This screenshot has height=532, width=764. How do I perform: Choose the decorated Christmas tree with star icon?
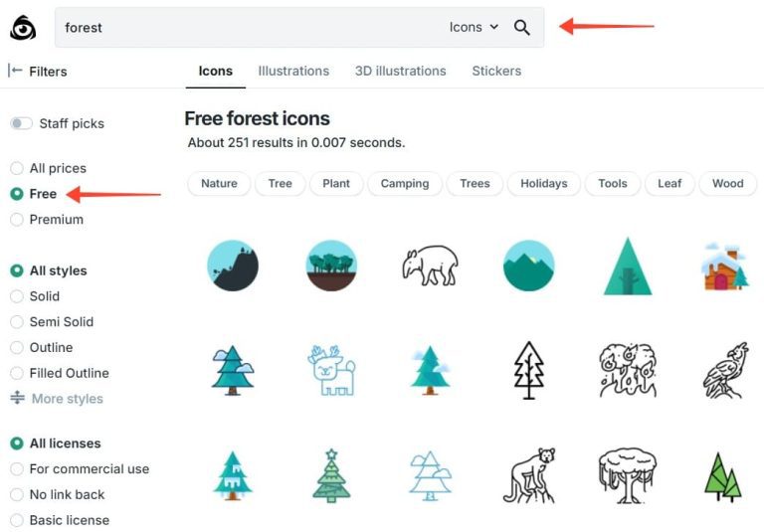(x=331, y=474)
